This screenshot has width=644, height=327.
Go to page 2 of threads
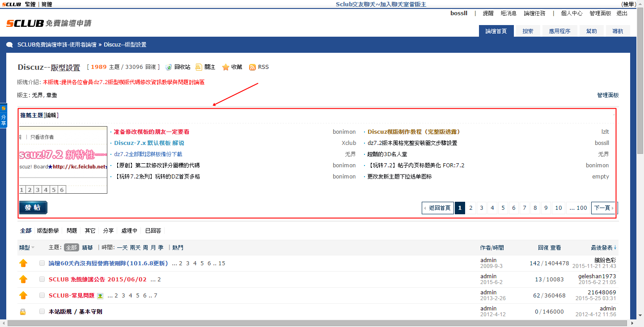471,208
